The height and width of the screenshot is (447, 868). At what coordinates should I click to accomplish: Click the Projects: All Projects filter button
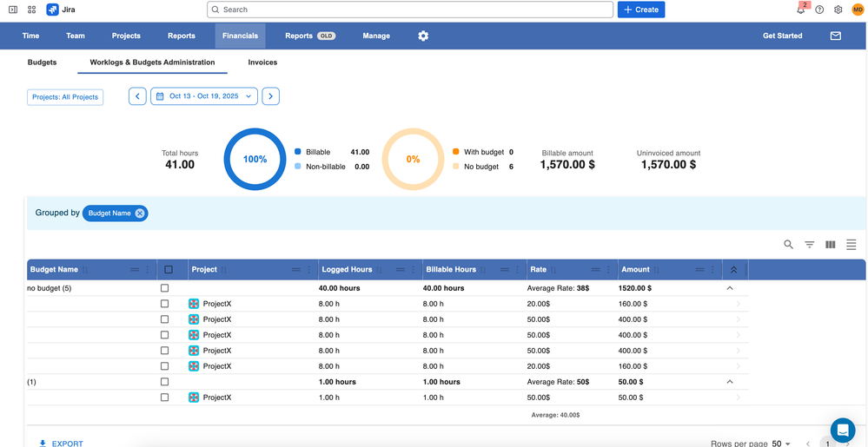(x=65, y=97)
